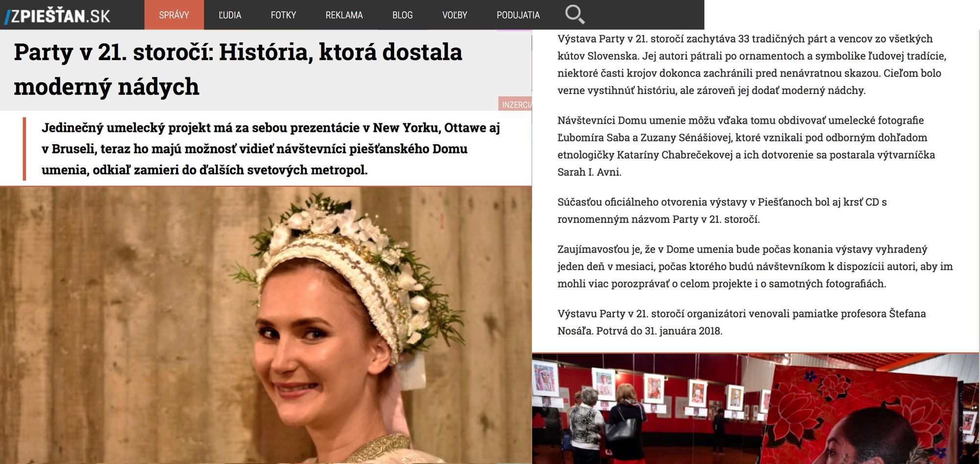The width and height of the screenshot is (980, 464).
Task: Open the photo of woman in floral headdress
Action: click(266, 325)
